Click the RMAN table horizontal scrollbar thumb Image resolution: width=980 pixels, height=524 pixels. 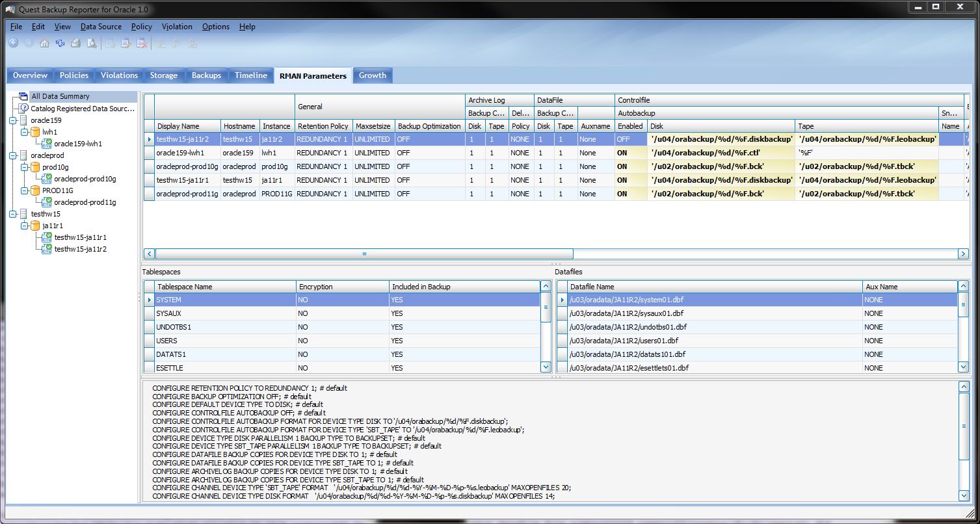coord(364,254)
